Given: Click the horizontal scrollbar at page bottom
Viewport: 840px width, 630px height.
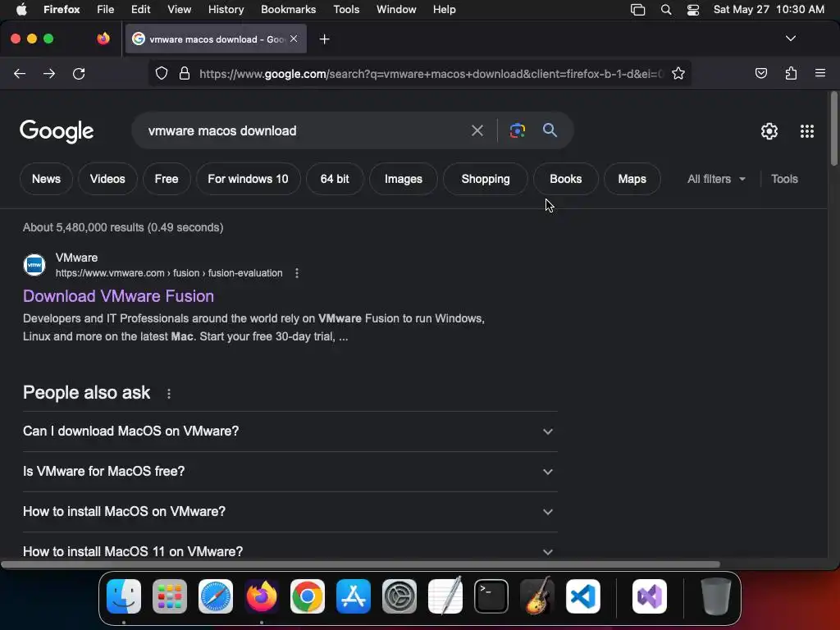Looking at the screenshot, I should [361, 564].
